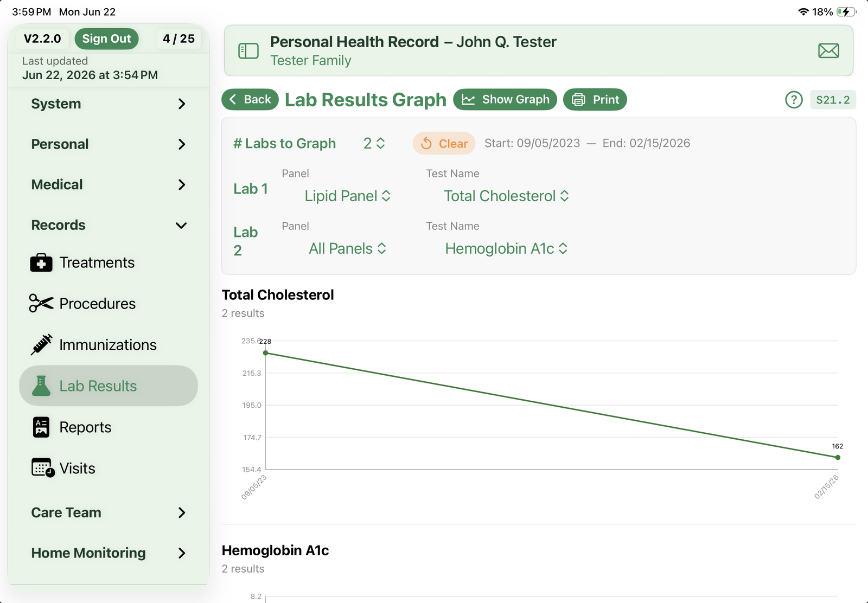The image size is (868, 603).
Task: Open Hemoglobin A1c test name dropdown
Action: point(506,248)
